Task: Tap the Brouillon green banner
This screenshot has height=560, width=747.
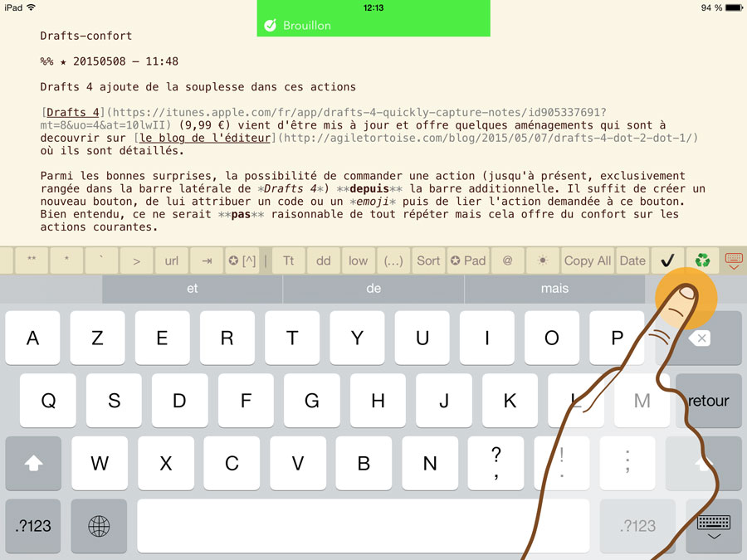Action: click(373, 25)
